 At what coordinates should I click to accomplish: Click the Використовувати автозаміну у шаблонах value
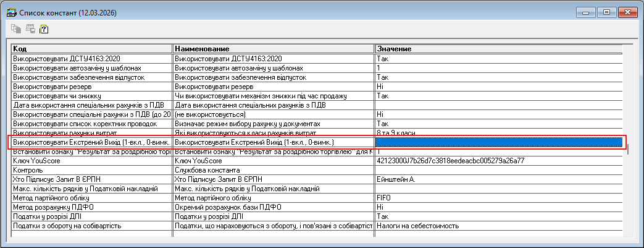coord(498,67)
